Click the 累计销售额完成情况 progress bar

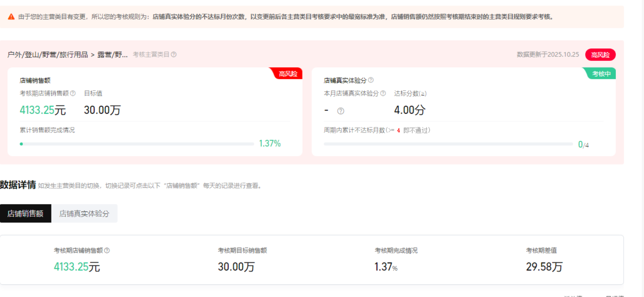pos(137,144)
